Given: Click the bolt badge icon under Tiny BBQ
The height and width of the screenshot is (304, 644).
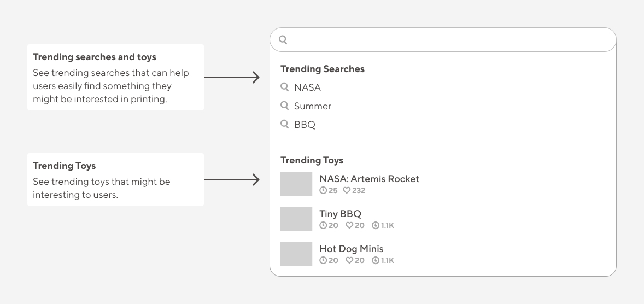Looking at the screenshot, I should pos(376,225).
